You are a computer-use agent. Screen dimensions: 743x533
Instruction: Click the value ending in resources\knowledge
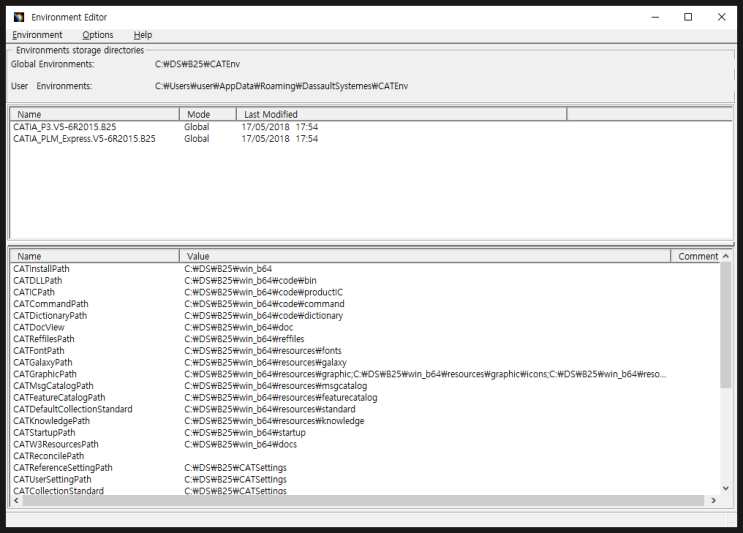274,421
